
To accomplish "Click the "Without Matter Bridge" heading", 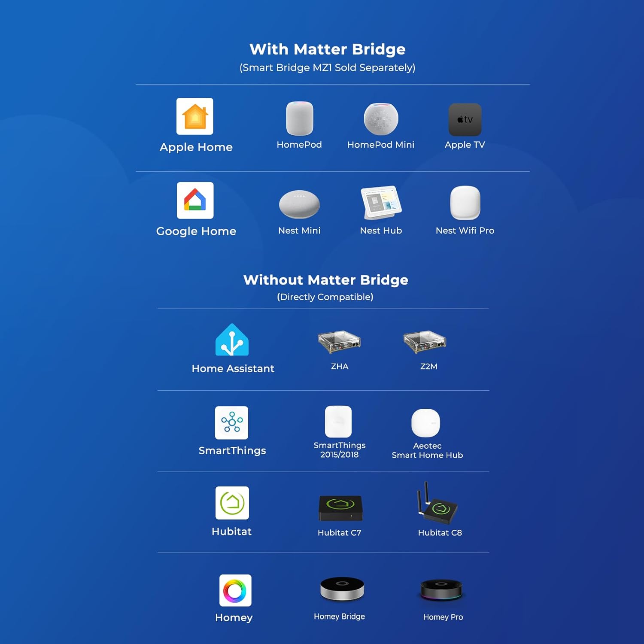I will (x=325, y=280).
